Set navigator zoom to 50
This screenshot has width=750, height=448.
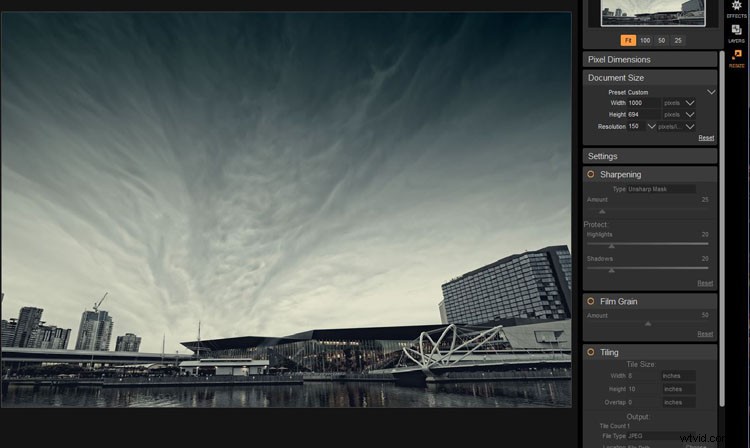(662, 40)
